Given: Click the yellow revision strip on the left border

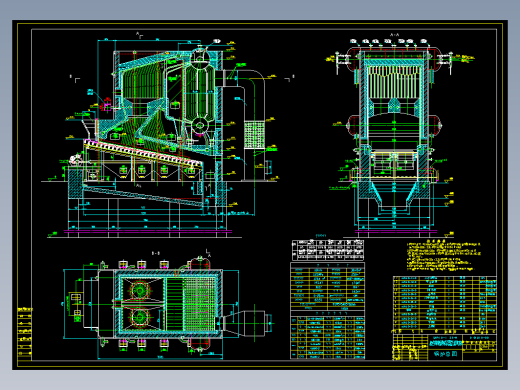Looking at the screenshot, I should point(25,333).
